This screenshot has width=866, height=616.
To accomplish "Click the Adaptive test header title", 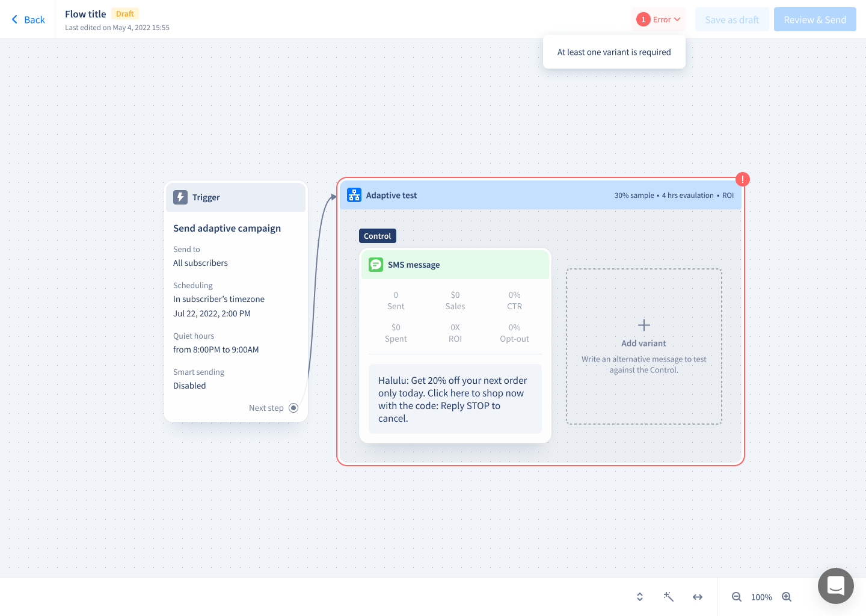I will (x=392, y=196).
